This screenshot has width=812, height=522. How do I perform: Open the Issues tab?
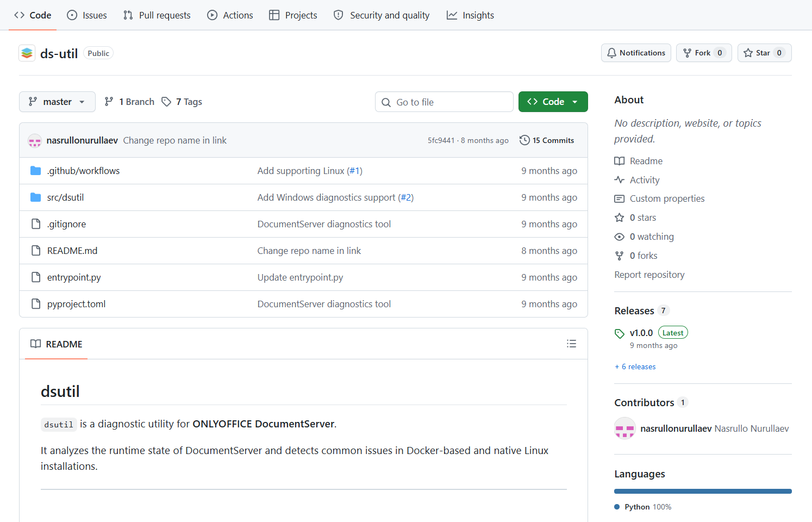[x=87, y=15]
